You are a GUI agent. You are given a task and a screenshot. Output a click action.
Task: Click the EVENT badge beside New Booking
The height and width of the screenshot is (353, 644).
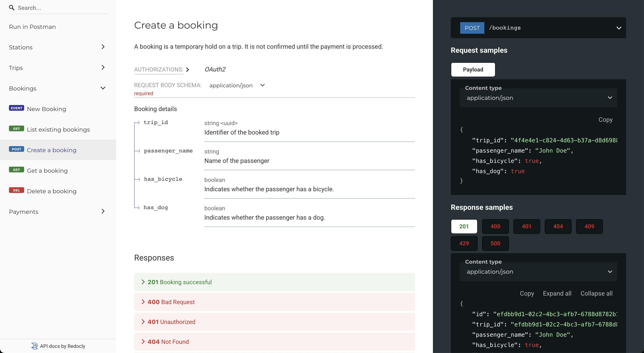coord(16,108)
